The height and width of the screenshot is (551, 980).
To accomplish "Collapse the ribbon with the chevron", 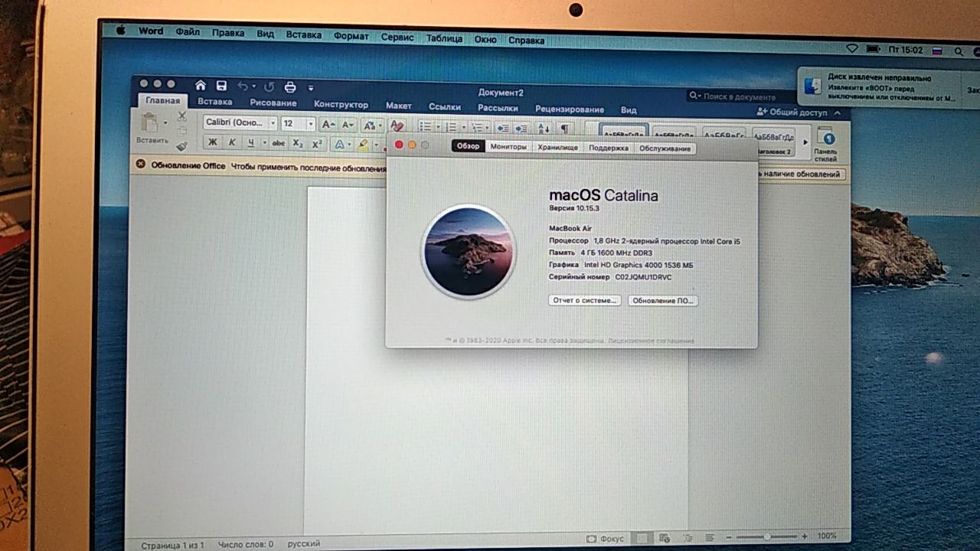I will point(838,112).
